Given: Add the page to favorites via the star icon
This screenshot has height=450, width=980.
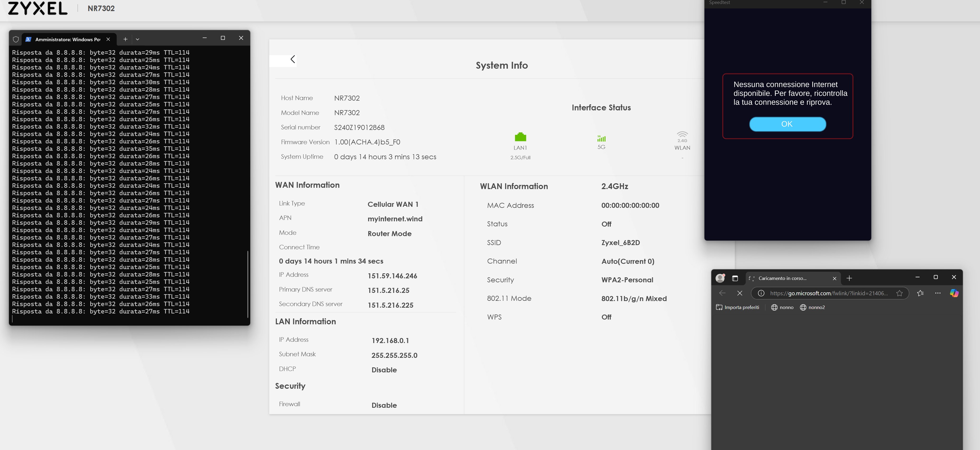Looking at the screenshot, I should pos(899,293).
